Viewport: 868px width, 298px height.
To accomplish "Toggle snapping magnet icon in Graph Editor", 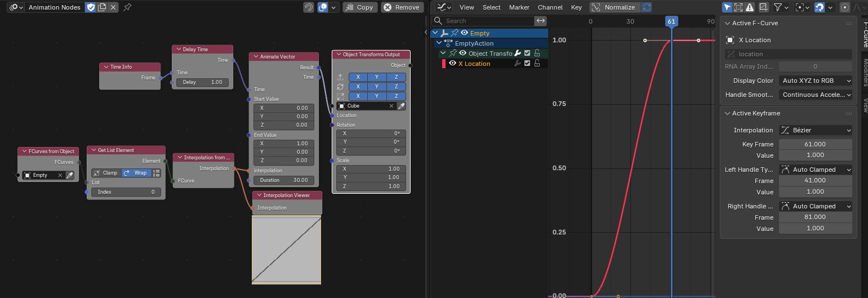I will [x=820, y=7].
